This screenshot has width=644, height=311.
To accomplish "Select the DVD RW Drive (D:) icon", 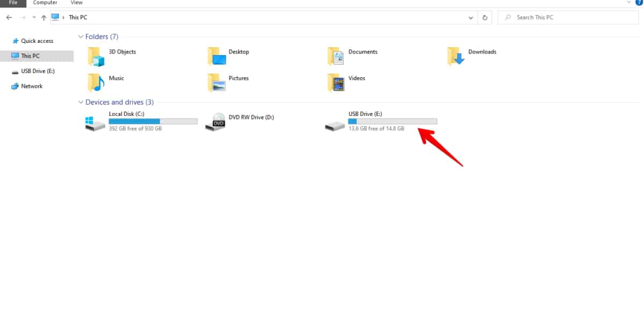I will 216,122.
